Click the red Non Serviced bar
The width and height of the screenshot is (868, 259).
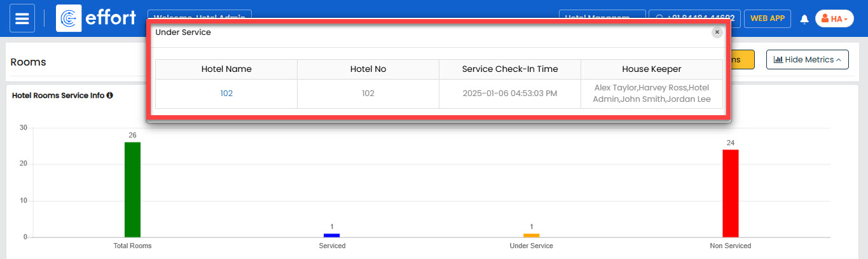point(730,193)
